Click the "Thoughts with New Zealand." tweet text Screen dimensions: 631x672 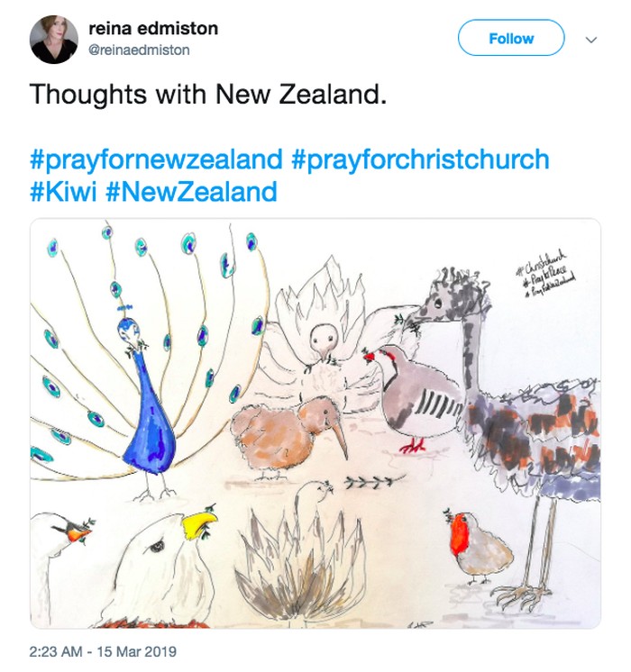click(x=208, y=95)
